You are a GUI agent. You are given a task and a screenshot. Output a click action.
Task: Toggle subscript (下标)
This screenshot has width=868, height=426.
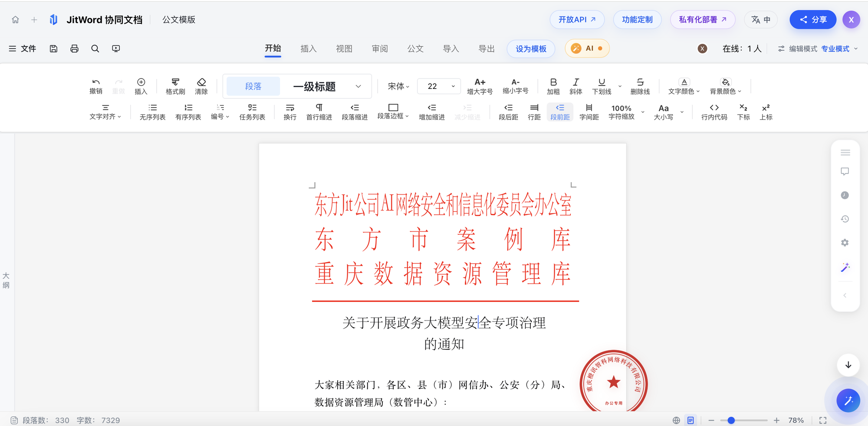coord(743,112)
